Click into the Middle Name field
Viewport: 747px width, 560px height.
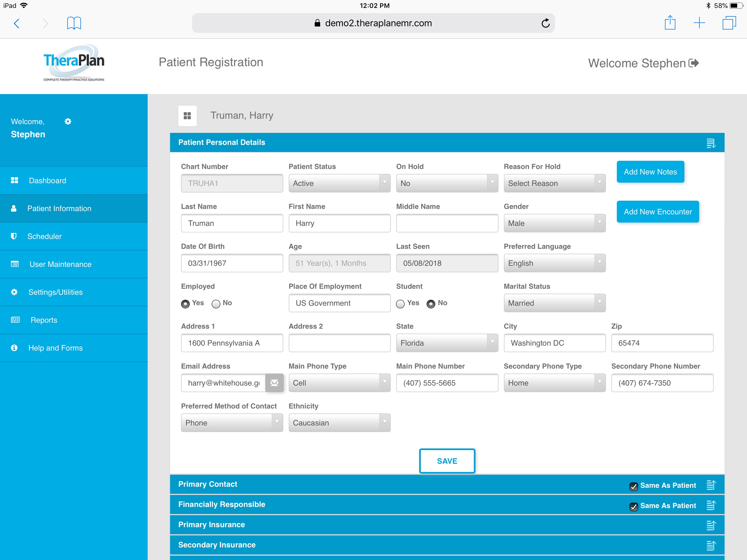pyautogui.click(x=447, y=223)
